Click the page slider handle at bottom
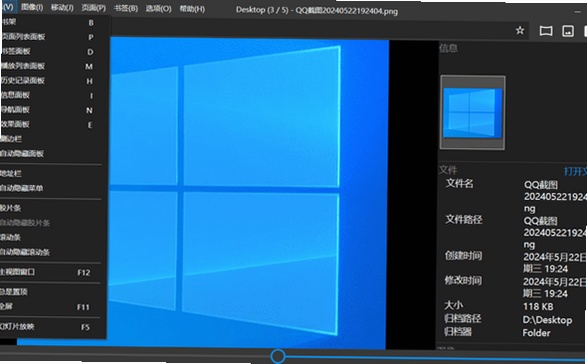The width and height of the screenshot is (587, 364). point(278,356)
